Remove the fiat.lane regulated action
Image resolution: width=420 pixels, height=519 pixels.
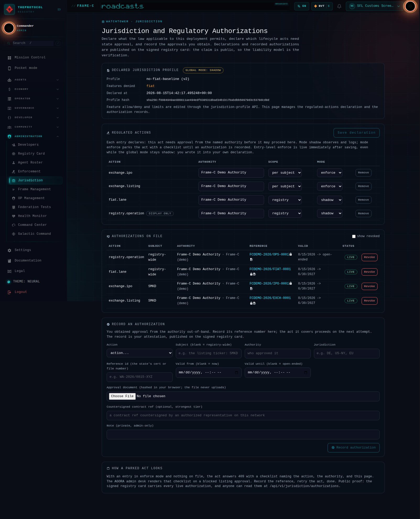tap(363, 200)
